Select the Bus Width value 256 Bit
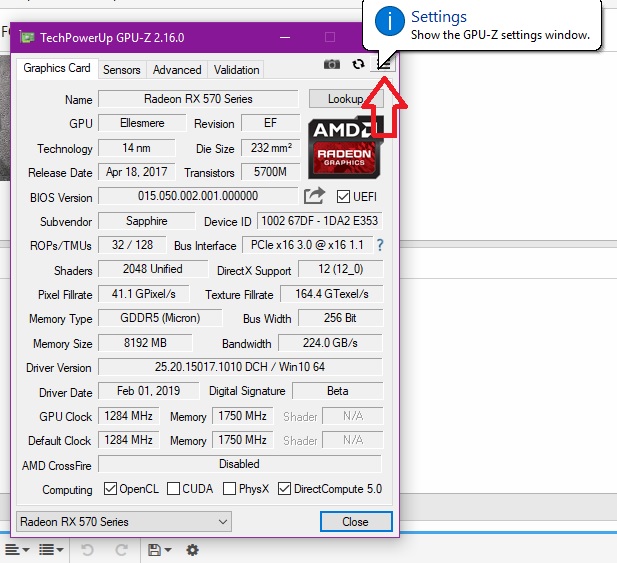The height and width of the screenshot is (563, 617). [x=340, y=318]
